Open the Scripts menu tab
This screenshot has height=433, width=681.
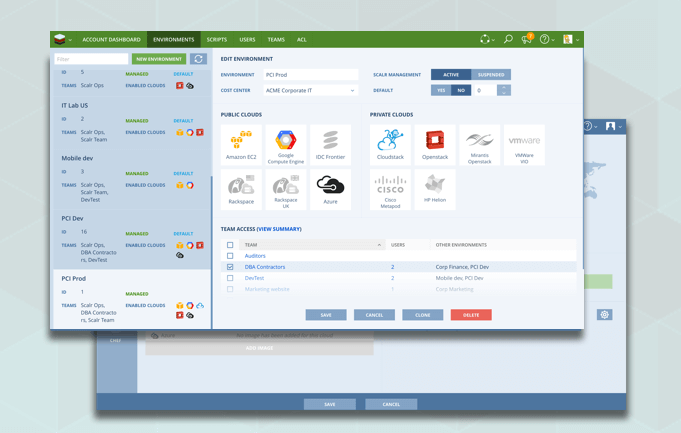click(x=217, y=40)
